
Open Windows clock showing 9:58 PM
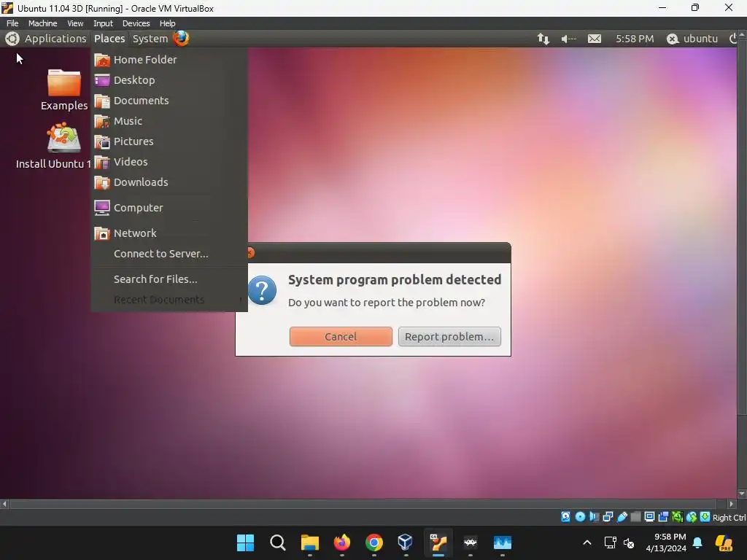(x=666, y=542)
